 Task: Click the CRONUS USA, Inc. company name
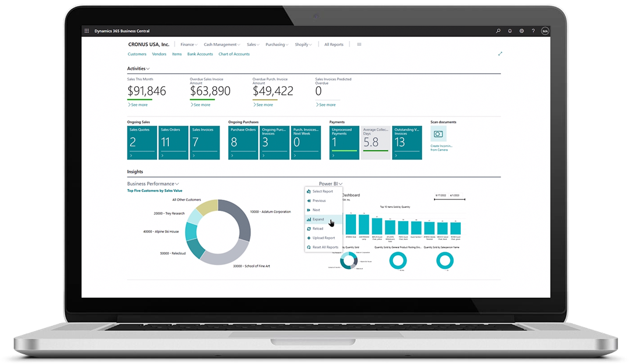pyautogui.click(x=149, y=44)
